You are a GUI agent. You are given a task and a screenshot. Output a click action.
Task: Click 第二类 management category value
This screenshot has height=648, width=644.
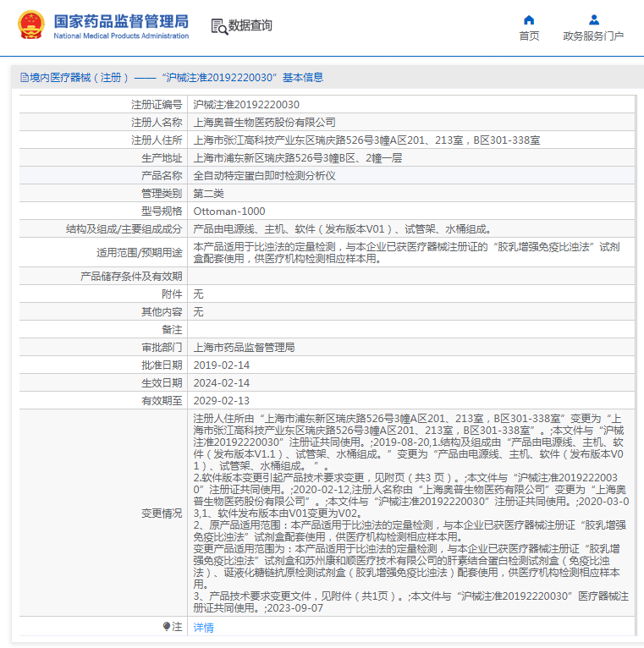209,194
